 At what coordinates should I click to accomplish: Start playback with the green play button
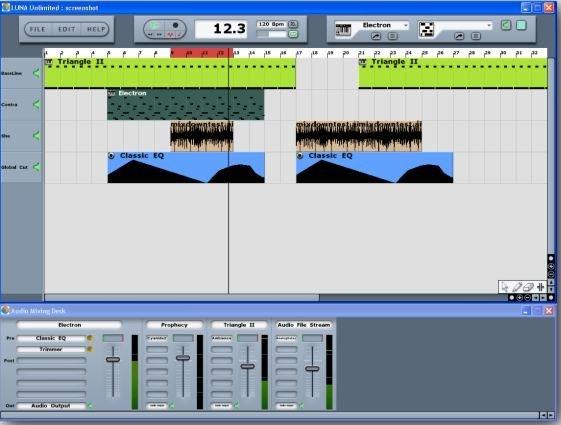[153, 25]
